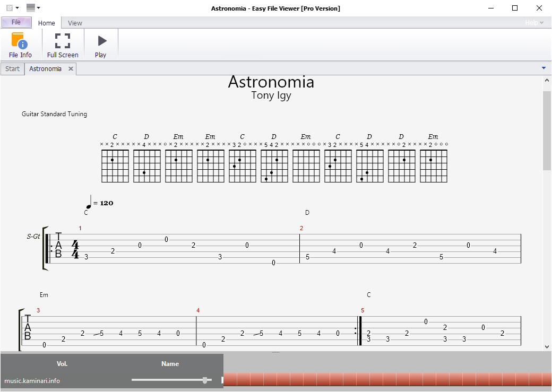Click the Guitar Standard Tuning label
This screenshot has height=392, width=552.
(54, 114)
